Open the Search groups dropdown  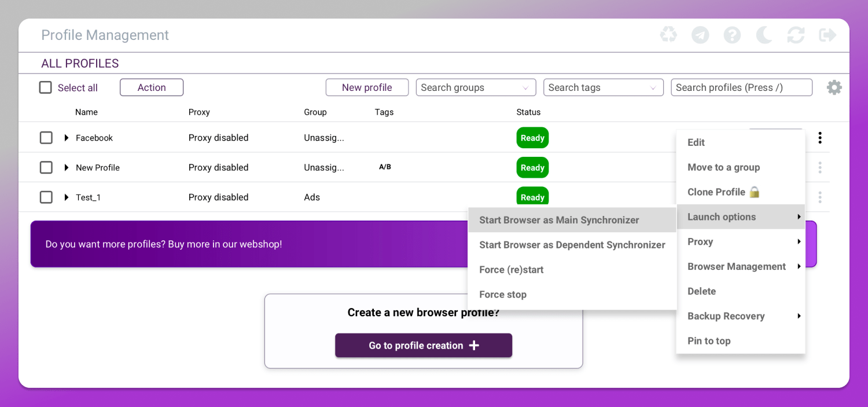click(476, 87)
